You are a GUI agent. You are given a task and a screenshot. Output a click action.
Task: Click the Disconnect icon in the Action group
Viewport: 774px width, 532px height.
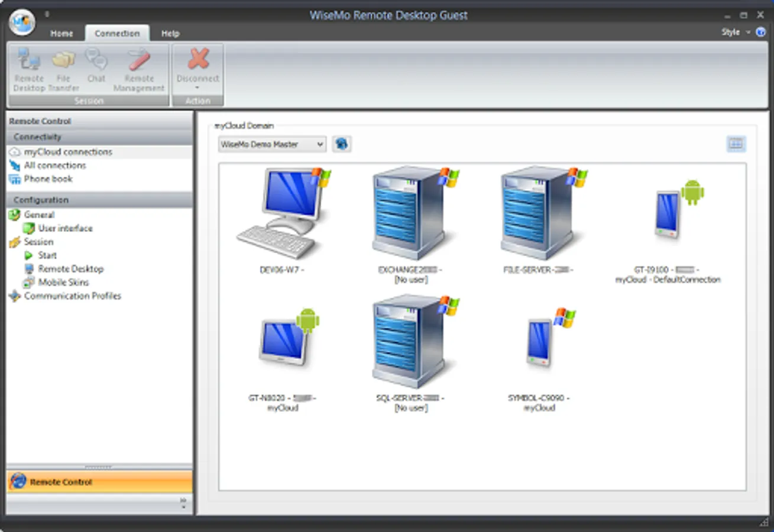[197, 62]
